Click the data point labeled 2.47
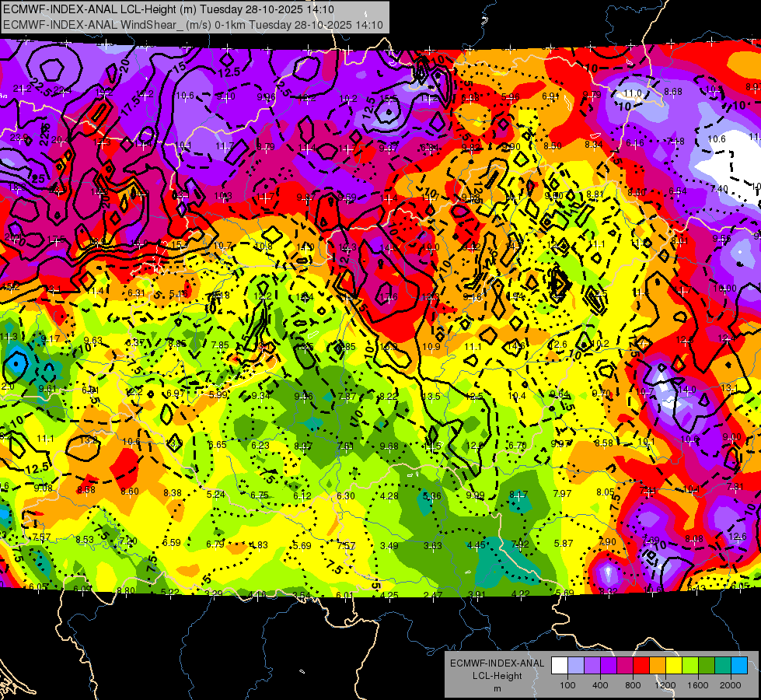This screenshot has width=761, height=700. (x=433, y=595)
